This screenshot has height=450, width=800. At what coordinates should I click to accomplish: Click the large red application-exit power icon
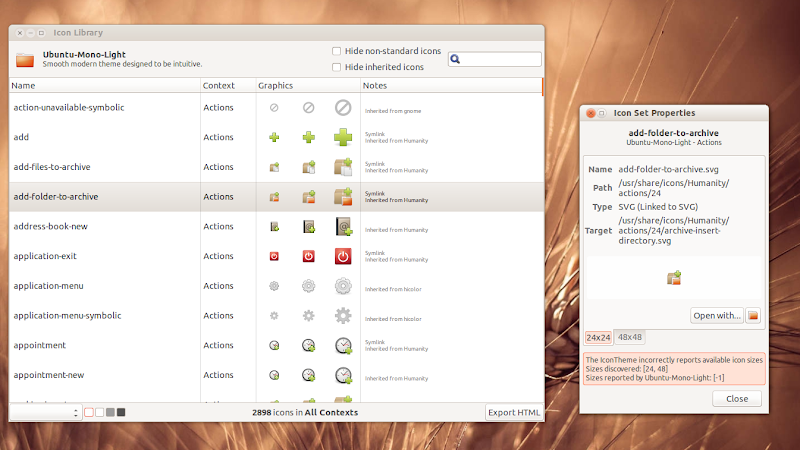coord(343,256)
